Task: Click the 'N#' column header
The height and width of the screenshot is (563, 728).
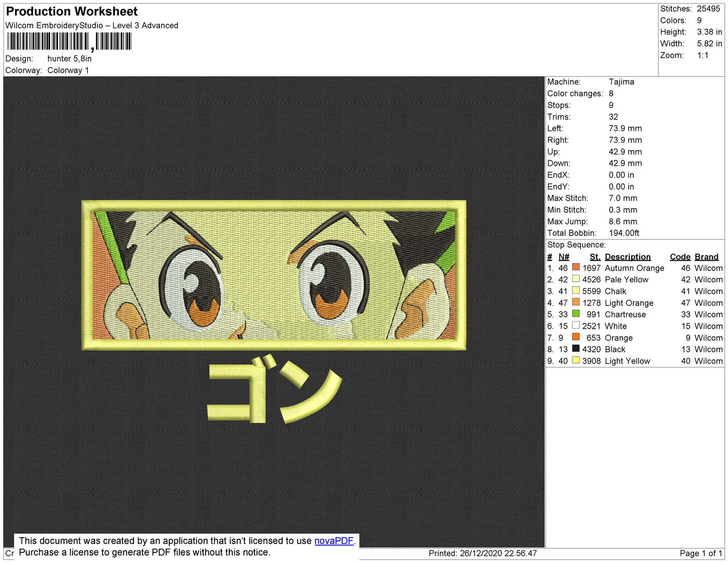Action: (564, 257)
